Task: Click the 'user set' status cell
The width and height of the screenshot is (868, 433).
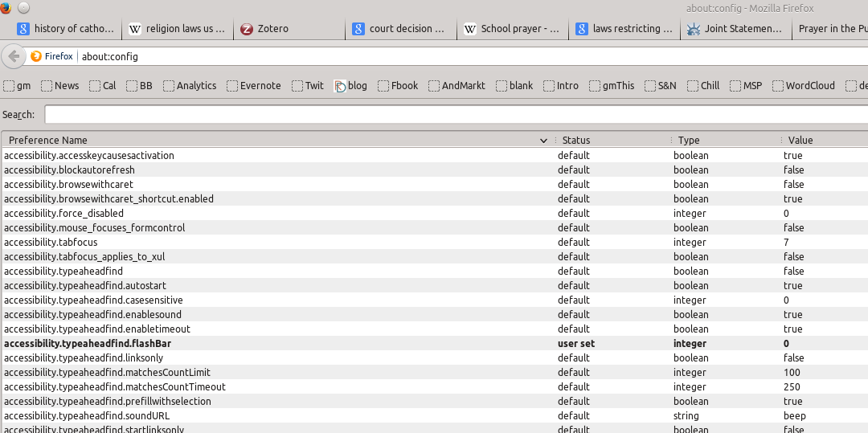Action: click(x=576, y=343)
